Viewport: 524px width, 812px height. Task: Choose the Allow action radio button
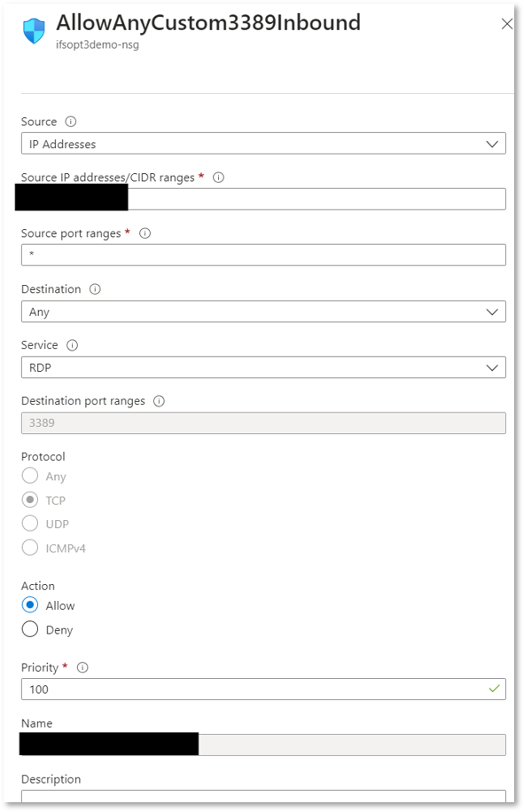point(30,605)
